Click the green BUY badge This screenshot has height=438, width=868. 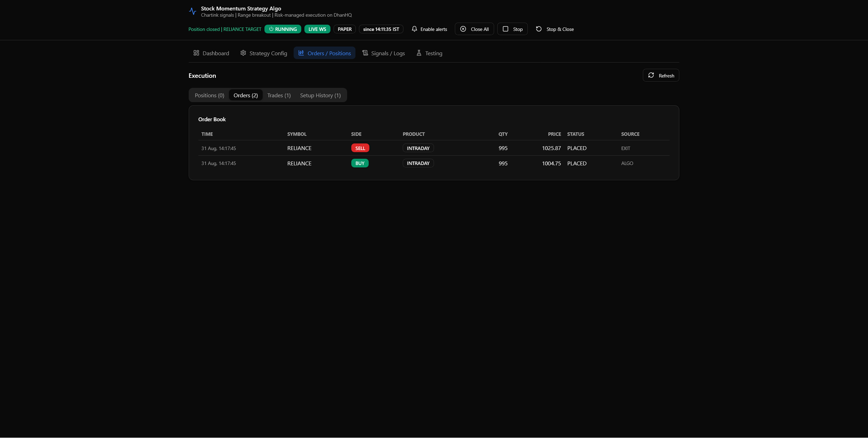[x=360, y=163]
